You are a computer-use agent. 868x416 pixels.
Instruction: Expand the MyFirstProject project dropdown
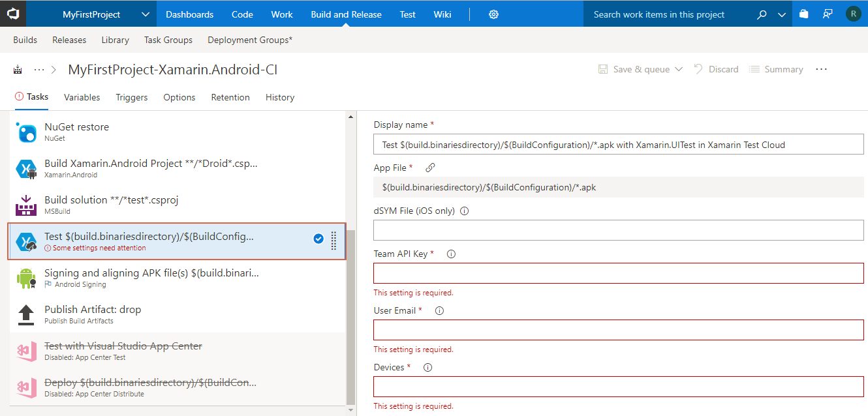coord(145,14)
